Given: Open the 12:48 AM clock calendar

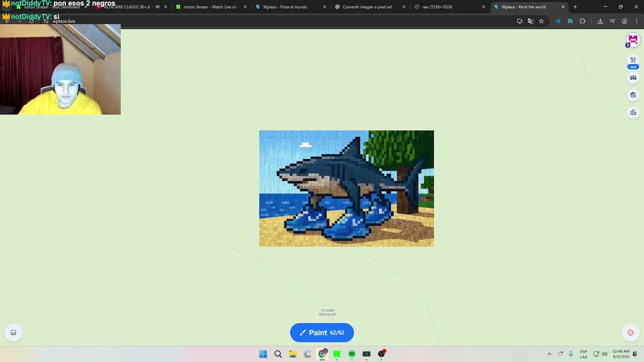Looking at the screenshot, I should (x=621, y=354).
